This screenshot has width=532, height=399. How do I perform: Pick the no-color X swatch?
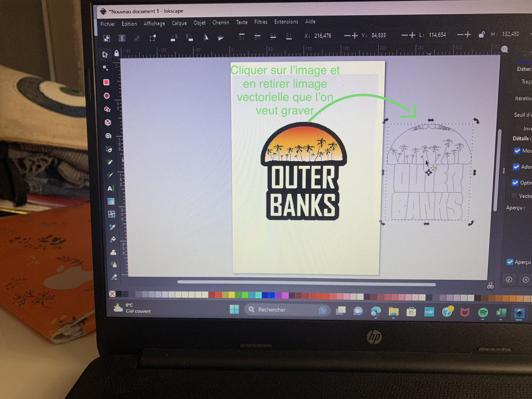pos(112,294)
